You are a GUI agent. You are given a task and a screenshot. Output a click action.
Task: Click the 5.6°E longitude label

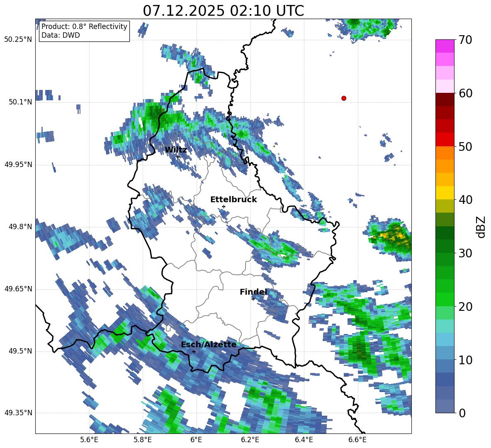[89, 440]
